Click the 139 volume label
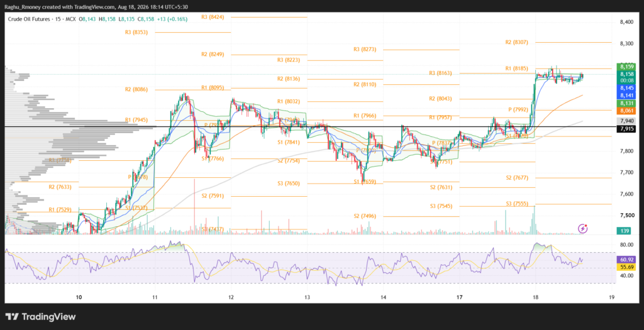Viewport: 644px width, 330px height. pyautogui.click(x=625, y=231)
